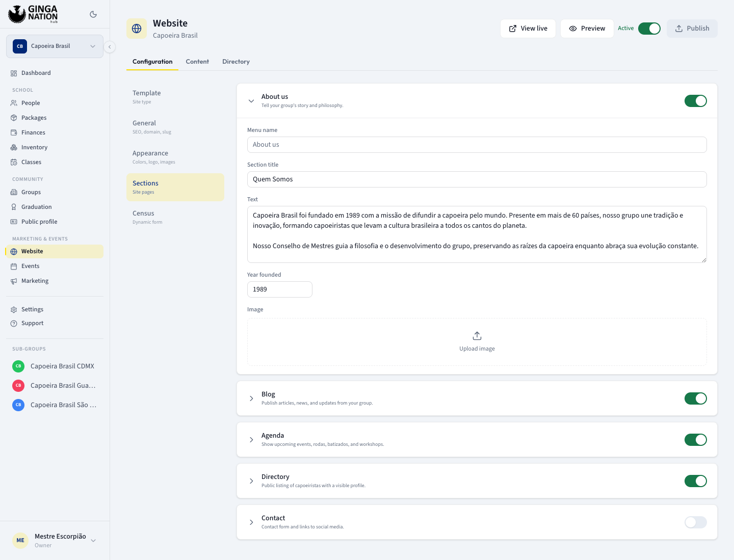Click the Graduation award icon
The width and height of the screenshot is (734, 560).
[14, 207]
